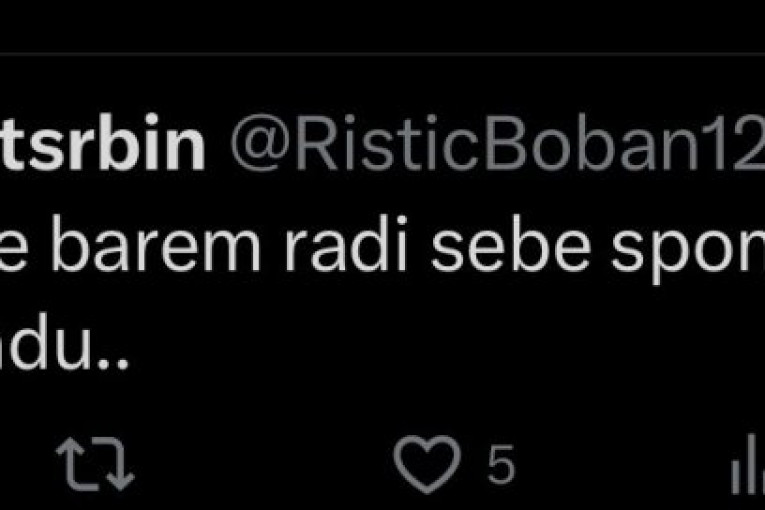This screenshot has width=765, height=510.
Task: Click the truncated word starting with 'spor'
Action: click(x=688, y=249)
